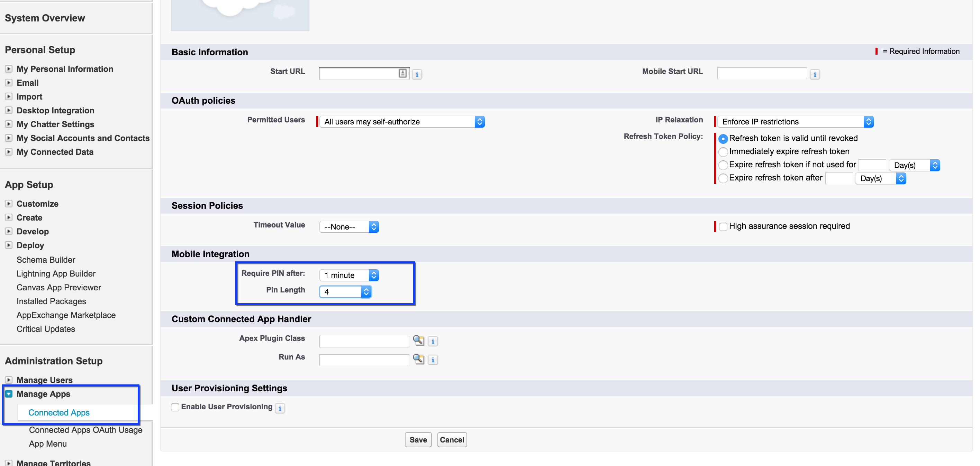This screenshot has height=466, width=980.
Task: Expand Desktop Integration section
Action: point(9,111)
